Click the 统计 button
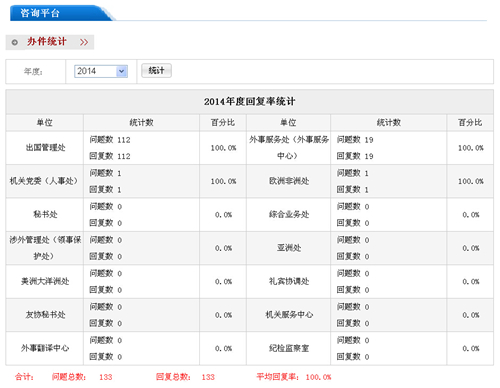 156,71
